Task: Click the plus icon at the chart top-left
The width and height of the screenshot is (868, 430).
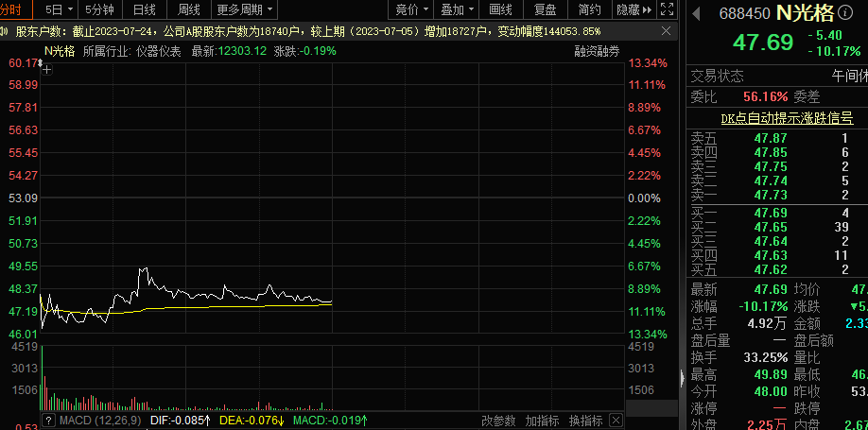Action: [47, 70]
